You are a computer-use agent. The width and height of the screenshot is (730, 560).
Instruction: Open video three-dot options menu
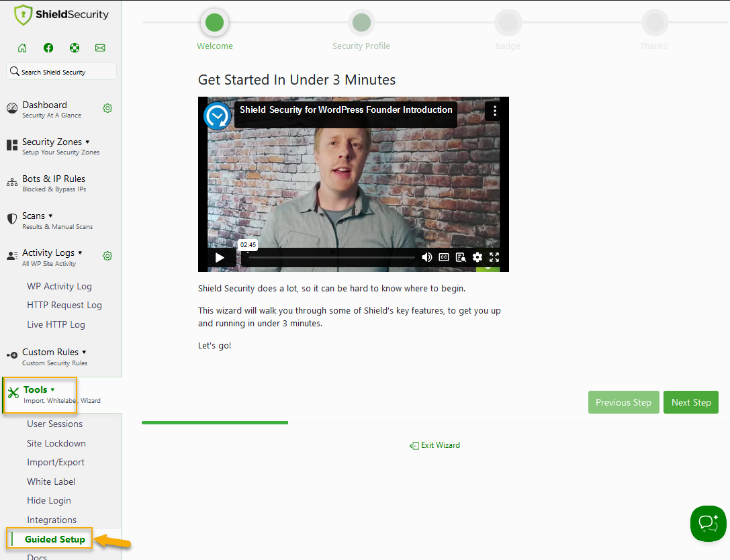[x=494, y=111]
